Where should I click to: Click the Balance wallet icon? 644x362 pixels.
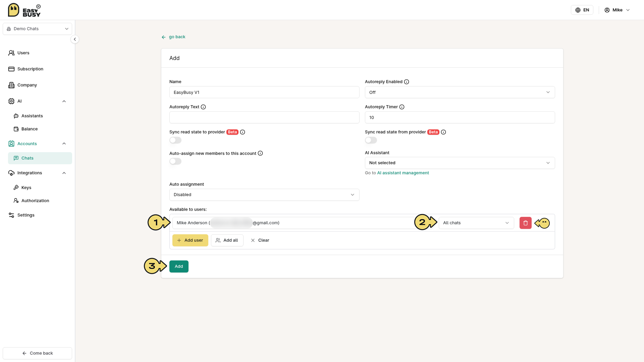point(16,129)
